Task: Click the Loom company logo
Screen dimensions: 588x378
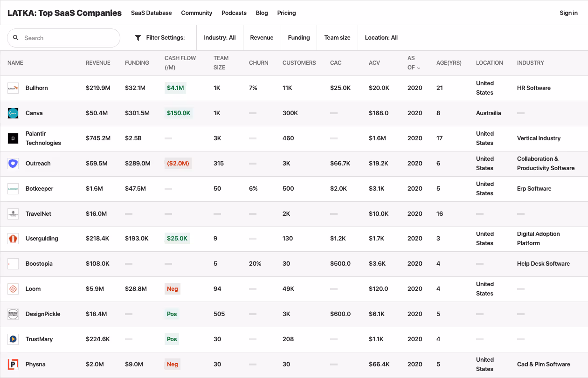Action: tap(13, 289)
